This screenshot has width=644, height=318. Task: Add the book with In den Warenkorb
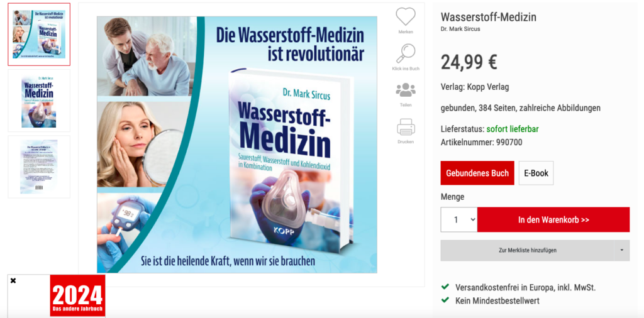point(553,219)
